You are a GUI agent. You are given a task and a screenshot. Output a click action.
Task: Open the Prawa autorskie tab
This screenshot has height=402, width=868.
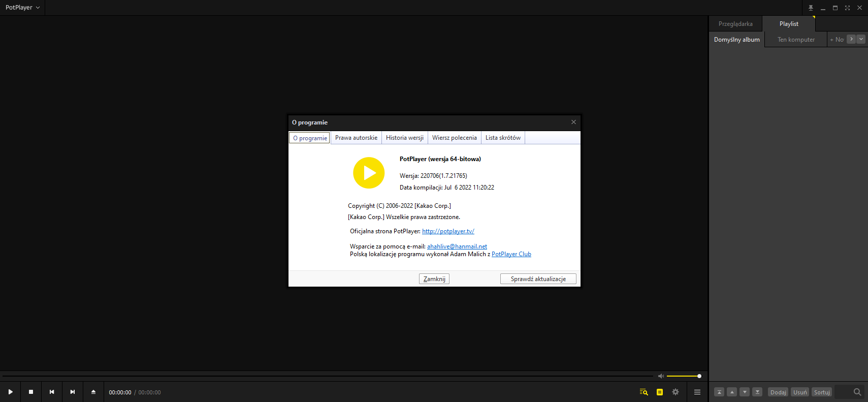click(356, 138)
